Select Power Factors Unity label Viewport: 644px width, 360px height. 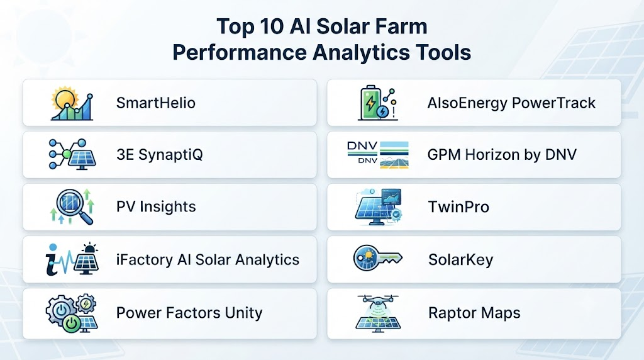(189, 313)
